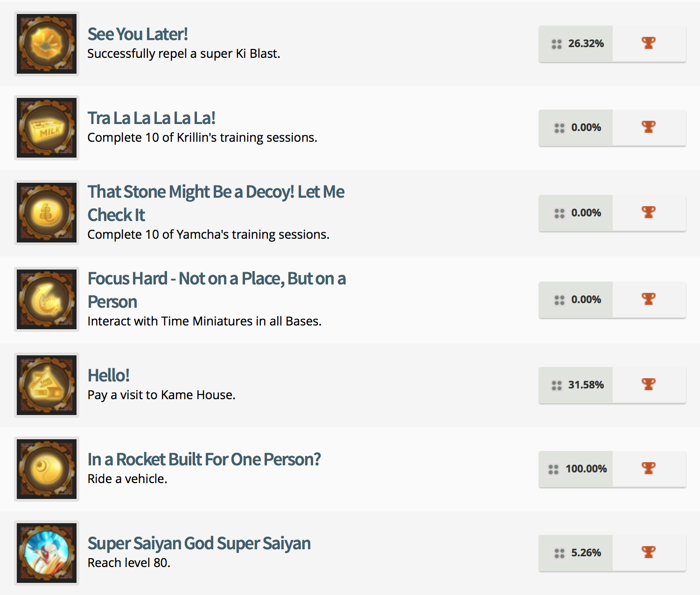Viewport: 700px width, 595px height.
Task: Click bronze trophy icon for Time Miniatures trophy
Action: pos(649,299)
